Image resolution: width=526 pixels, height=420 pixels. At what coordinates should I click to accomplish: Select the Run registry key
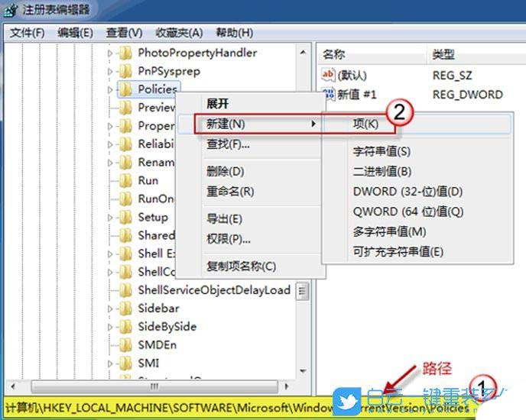click(x=148, y=180)
